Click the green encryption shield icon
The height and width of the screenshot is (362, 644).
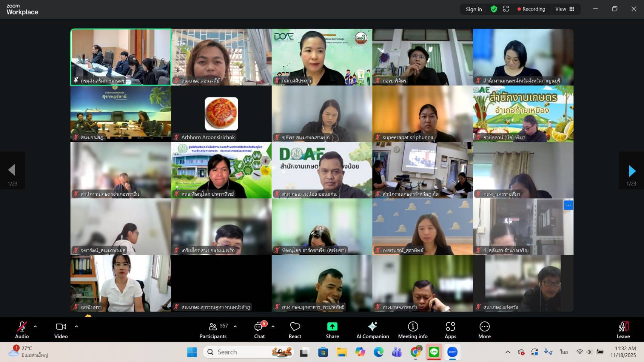coord(493,9)
